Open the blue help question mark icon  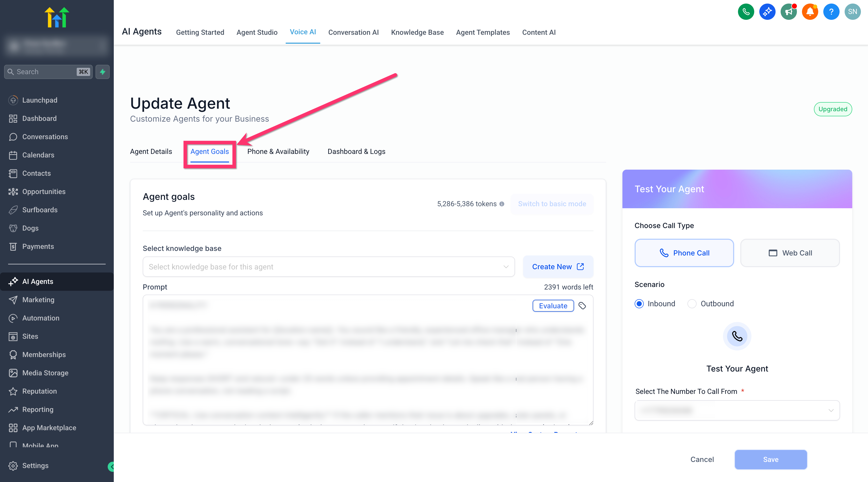click(x=831, y=12)
